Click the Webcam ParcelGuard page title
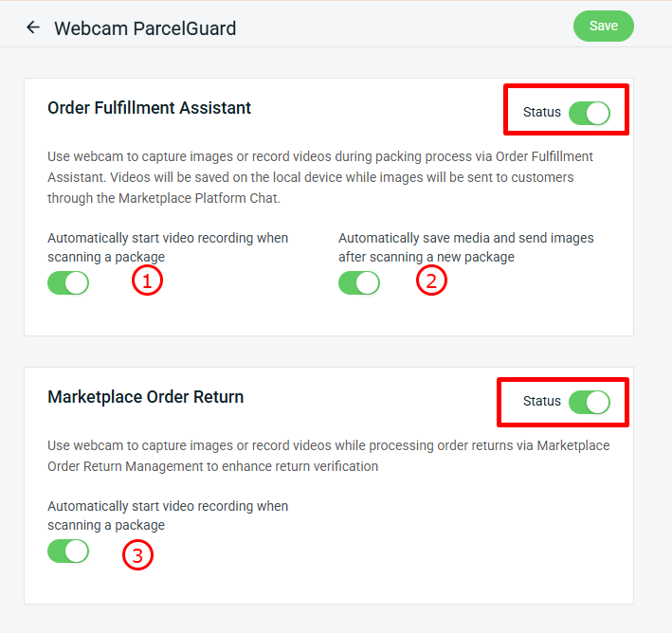672x633 pixels. click(145, 28)
